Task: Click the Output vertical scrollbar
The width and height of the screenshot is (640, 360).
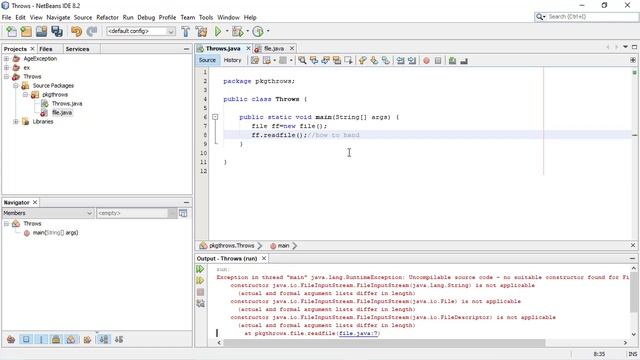Action: click(x=633, y=301)
